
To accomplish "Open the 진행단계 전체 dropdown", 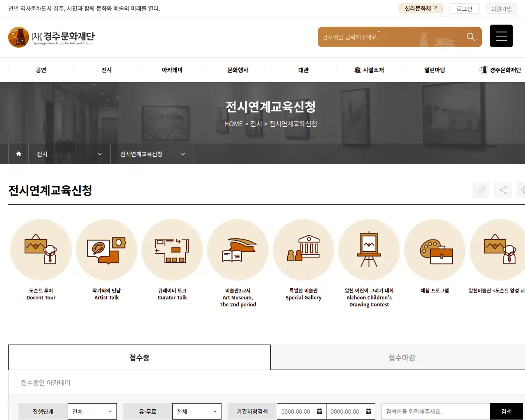I will click(x=92, y=411).
